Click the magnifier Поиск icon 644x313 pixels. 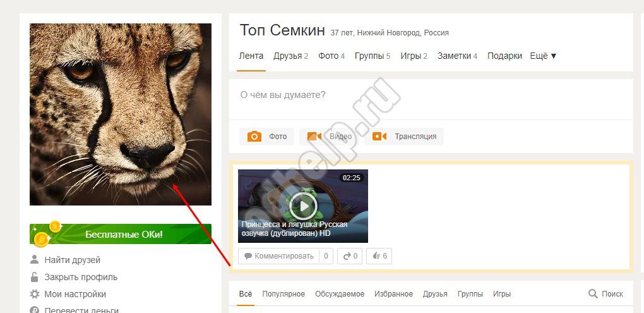tap(593, 293)
